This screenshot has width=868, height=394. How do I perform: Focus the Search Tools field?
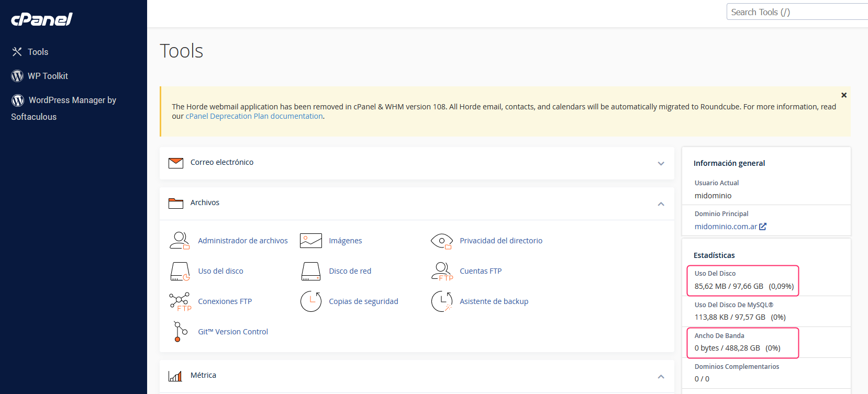pyautogui.click(x=796, y=12)
